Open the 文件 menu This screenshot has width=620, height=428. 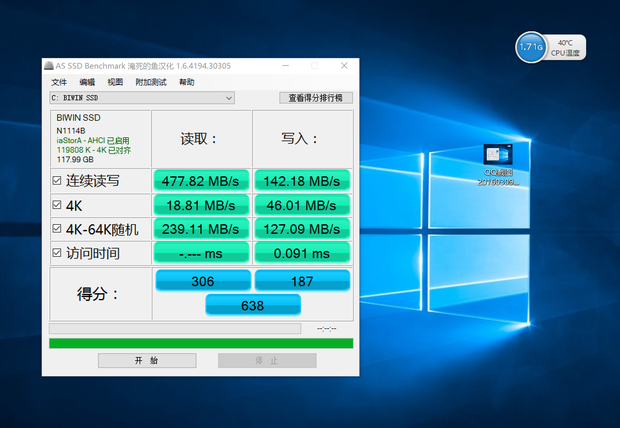click(59, 82)
